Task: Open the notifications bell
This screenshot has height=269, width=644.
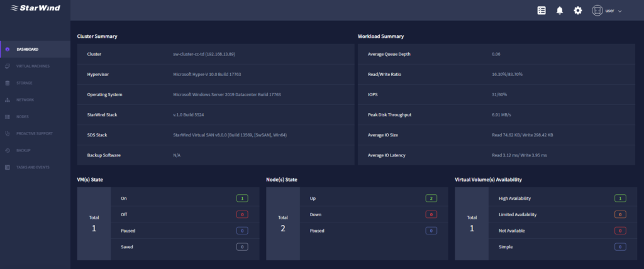Action: tap(559, 11)
